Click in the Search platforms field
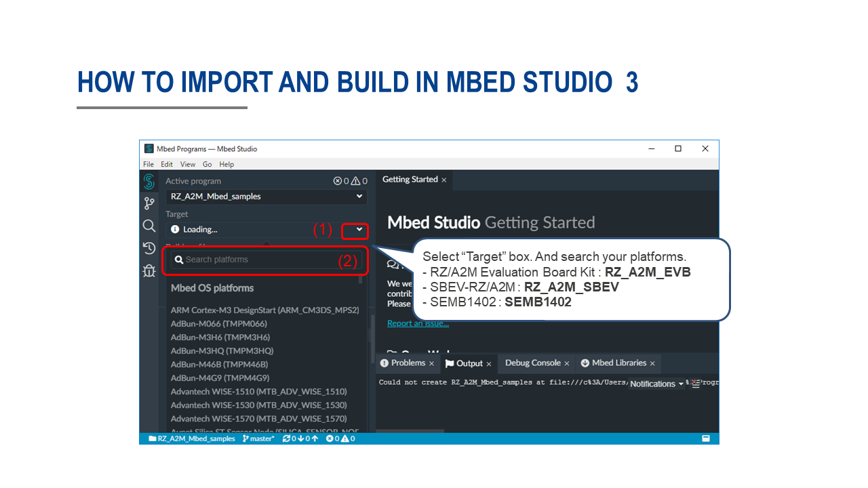868x488 pixels. [265, 260]
